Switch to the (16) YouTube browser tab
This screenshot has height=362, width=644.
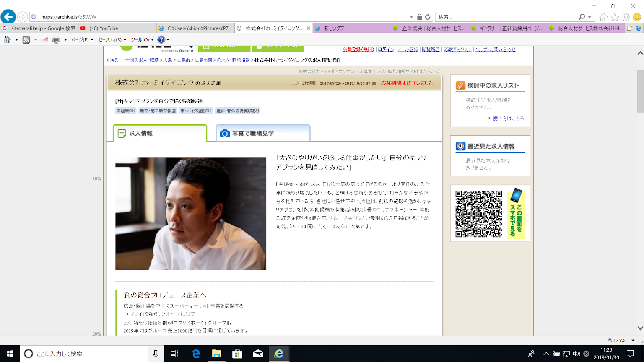pos(103,28)
